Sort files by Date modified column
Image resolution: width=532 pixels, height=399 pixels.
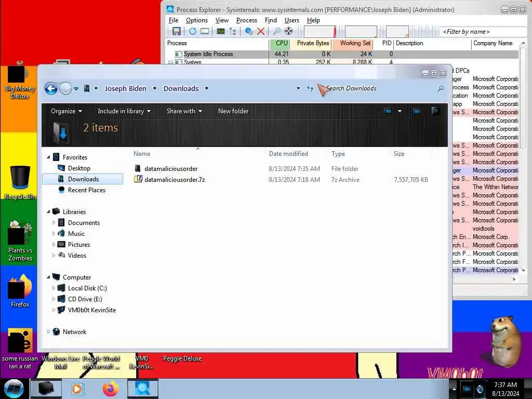point(288,154)
